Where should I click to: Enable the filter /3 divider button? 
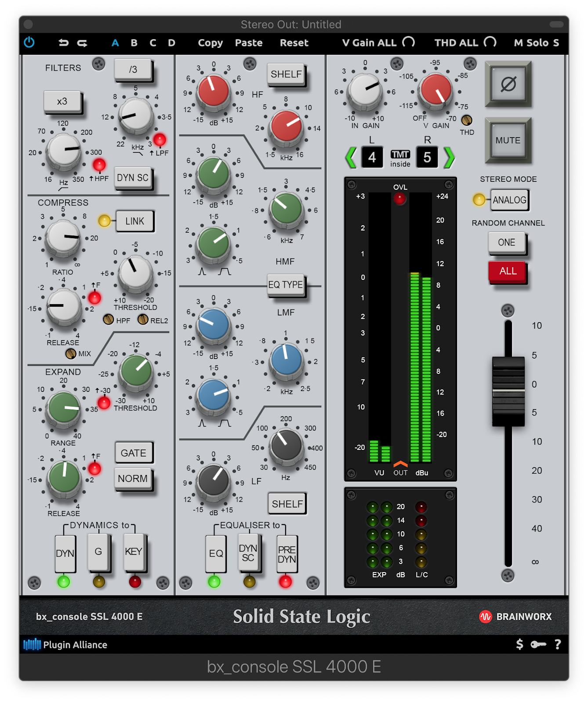134,69
